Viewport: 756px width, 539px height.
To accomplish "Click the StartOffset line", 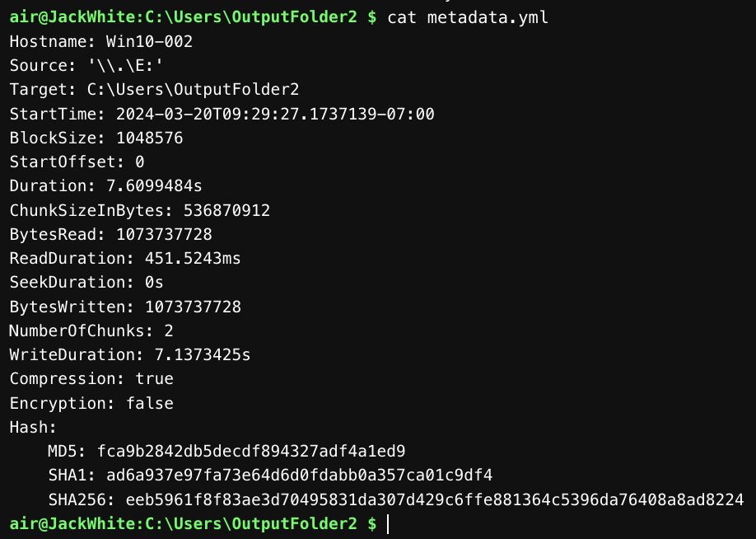I will coord(77,162).
